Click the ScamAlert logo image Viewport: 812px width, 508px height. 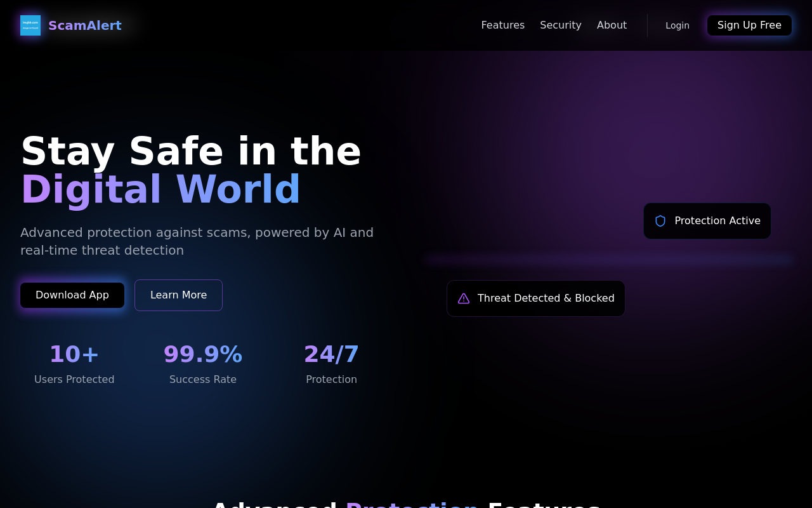30,25
